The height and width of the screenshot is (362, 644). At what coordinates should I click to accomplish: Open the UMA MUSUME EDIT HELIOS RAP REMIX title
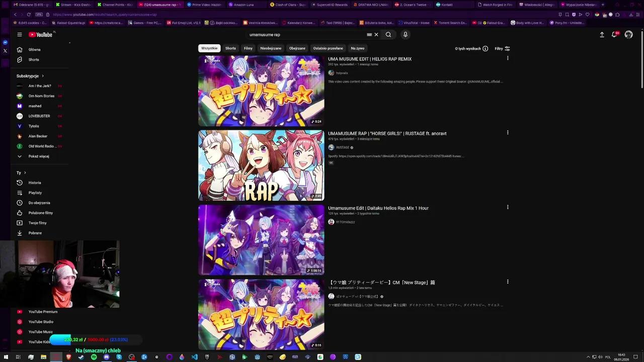370,59
